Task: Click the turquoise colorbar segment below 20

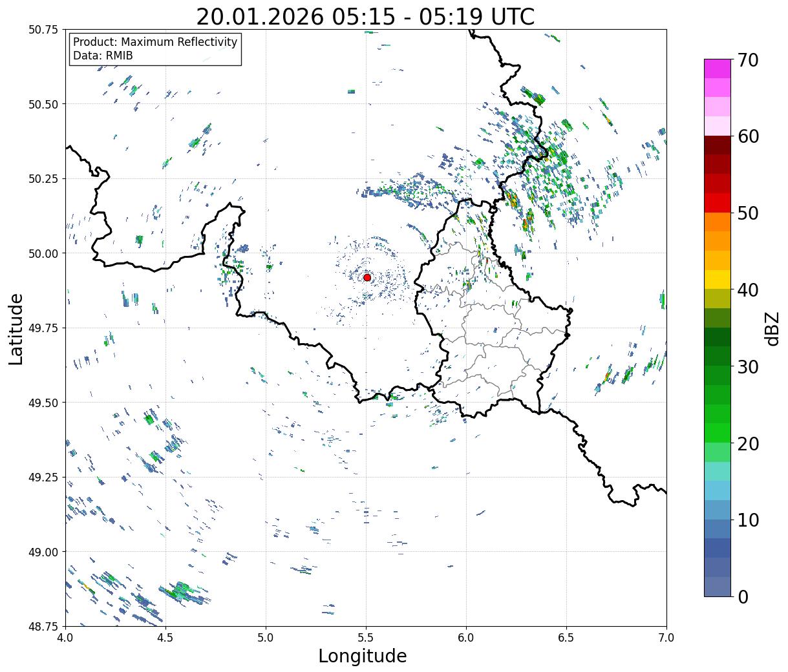Action: tap(718, 471)
